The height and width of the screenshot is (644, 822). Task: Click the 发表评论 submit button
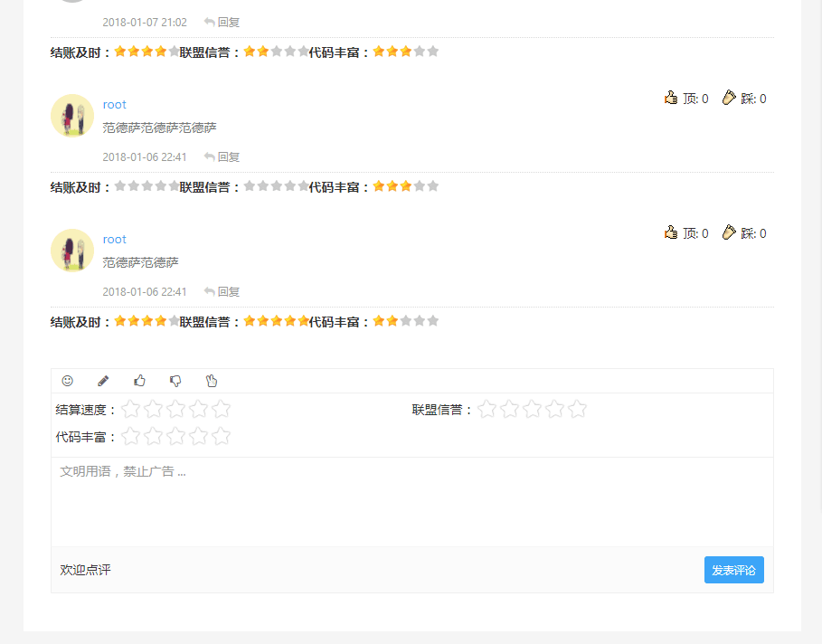(733, 570)
